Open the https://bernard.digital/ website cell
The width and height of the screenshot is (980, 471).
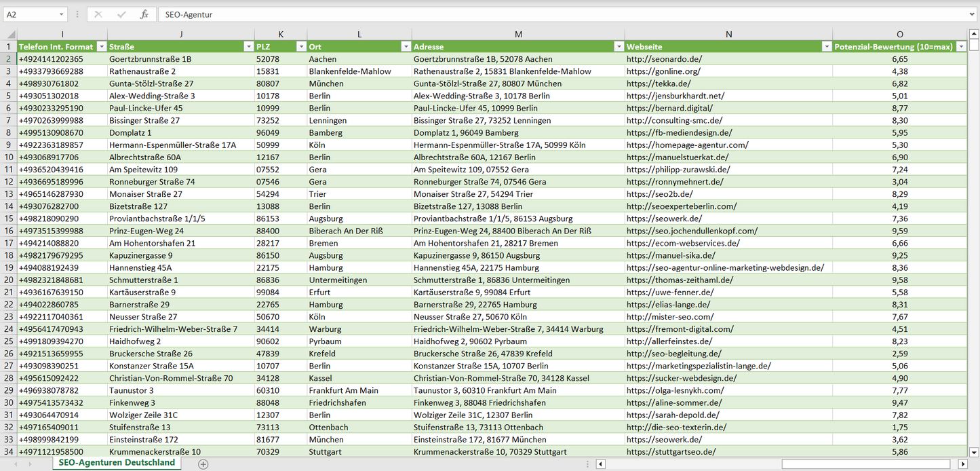(x=669, y=108)
